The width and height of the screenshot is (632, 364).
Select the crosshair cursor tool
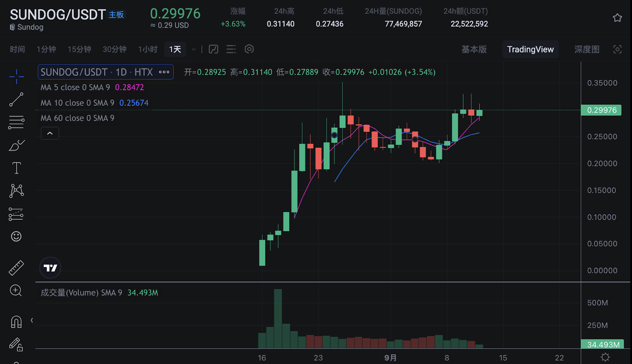pyautogui.click(x=17, y=77)
